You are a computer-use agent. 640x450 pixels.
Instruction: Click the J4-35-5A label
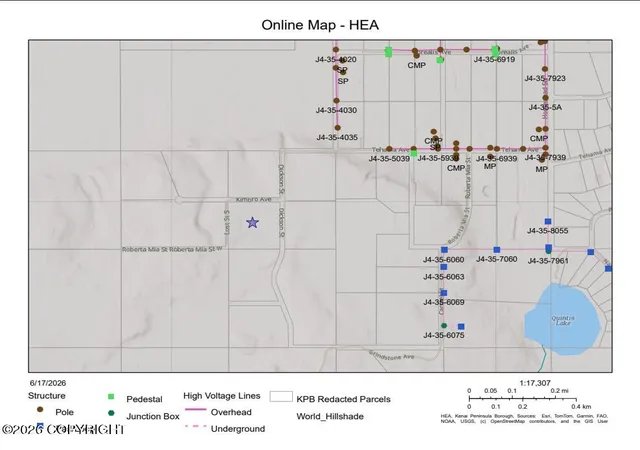545,107
